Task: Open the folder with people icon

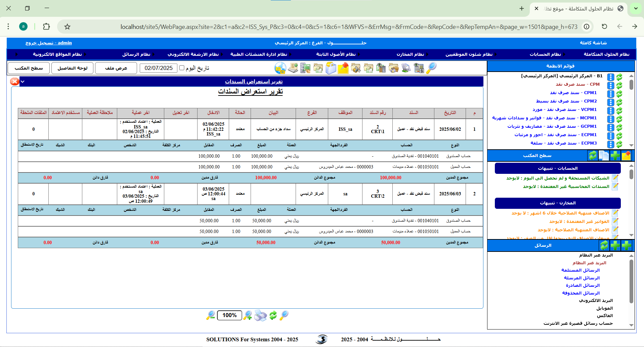Action: point(393,68)
